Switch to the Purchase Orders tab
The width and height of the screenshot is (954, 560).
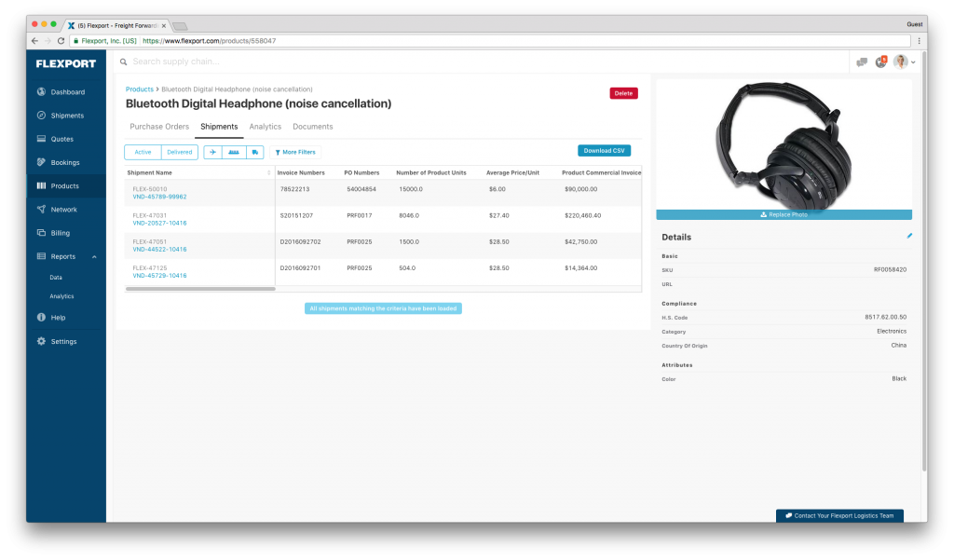tap(159, 127)
